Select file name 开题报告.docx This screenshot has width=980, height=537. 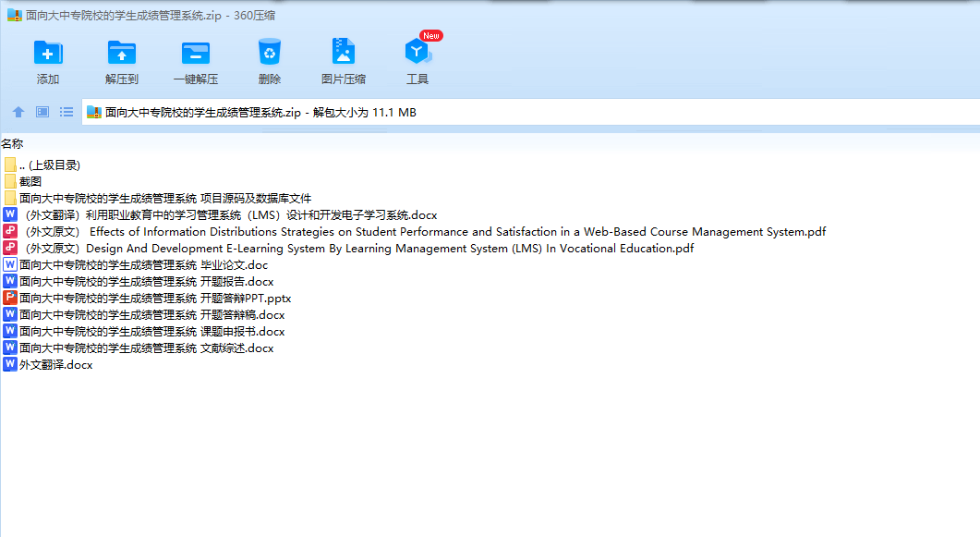point(146,281)
